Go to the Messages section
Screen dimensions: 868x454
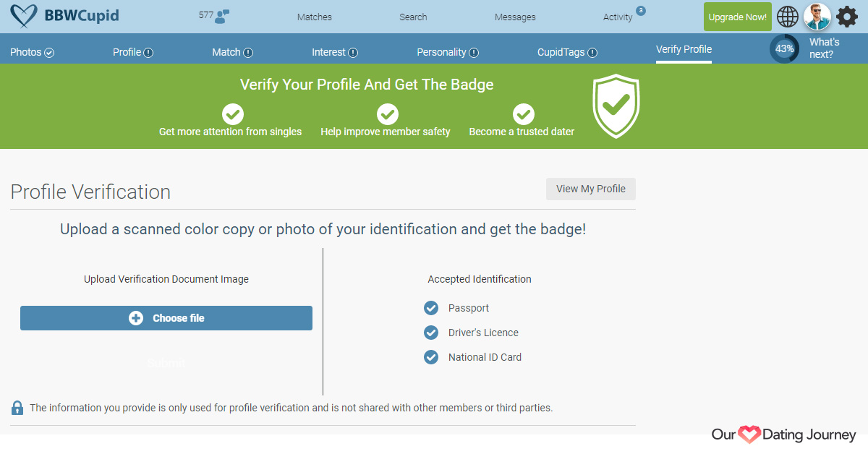pos(515,17)
